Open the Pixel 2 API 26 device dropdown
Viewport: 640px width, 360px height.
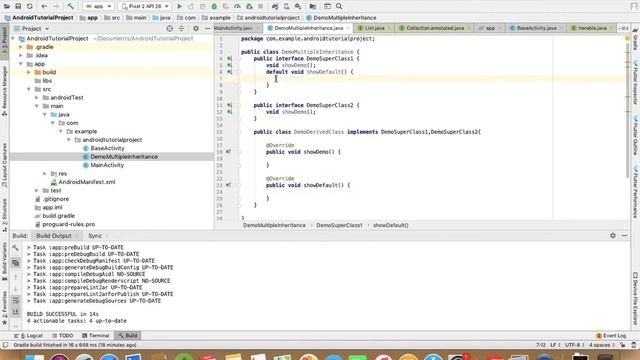[x=145, y=7]
